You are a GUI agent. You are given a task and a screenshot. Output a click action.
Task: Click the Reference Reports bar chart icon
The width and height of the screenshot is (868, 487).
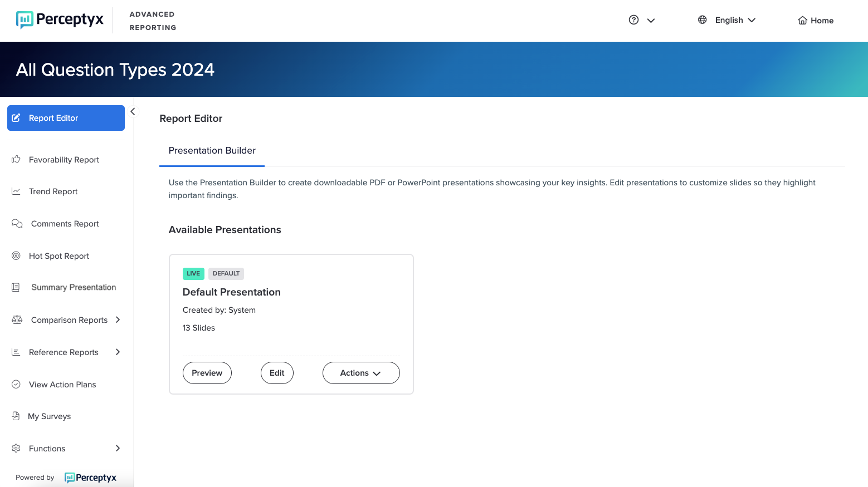click(x=16, y=352)
